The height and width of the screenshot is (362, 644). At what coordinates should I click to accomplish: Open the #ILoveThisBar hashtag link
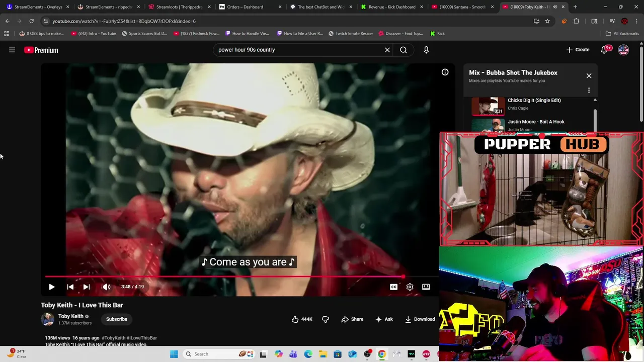(142, 338)
